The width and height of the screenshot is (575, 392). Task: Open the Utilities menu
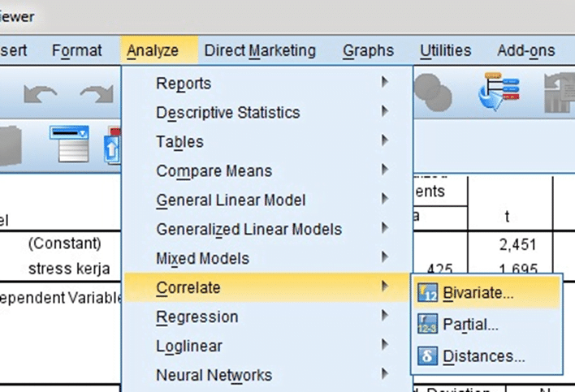(x=445, y=50)
